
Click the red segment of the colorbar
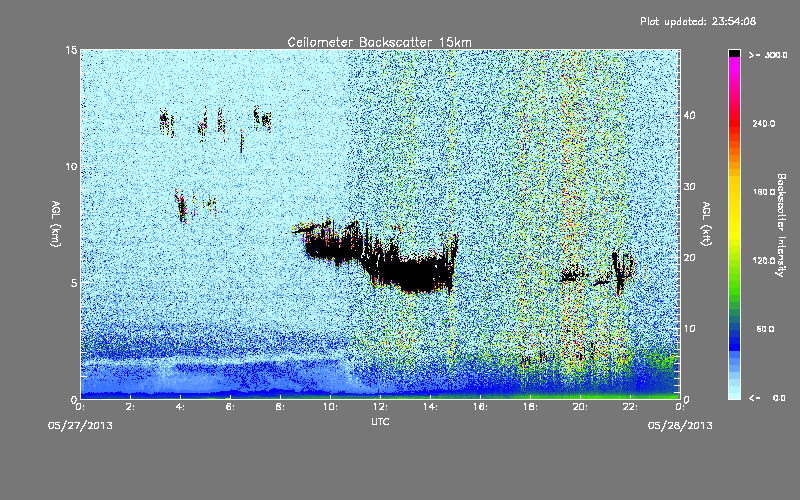point(734,125)
